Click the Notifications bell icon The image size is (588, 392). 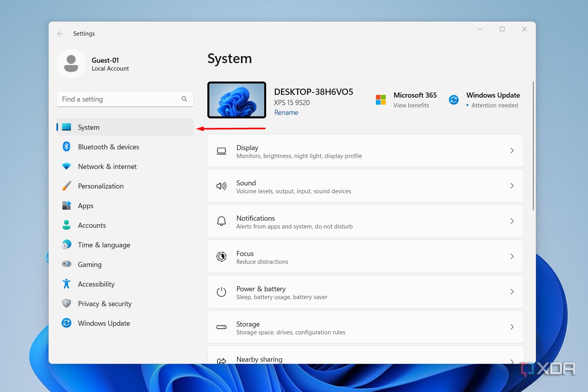pyautogui.click(x=221, y=221)
